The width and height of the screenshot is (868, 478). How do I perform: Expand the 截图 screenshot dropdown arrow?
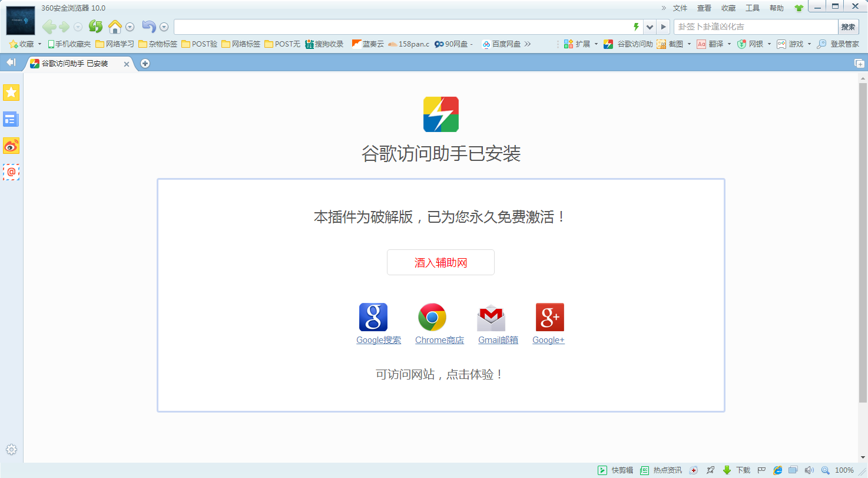(689, 44)
